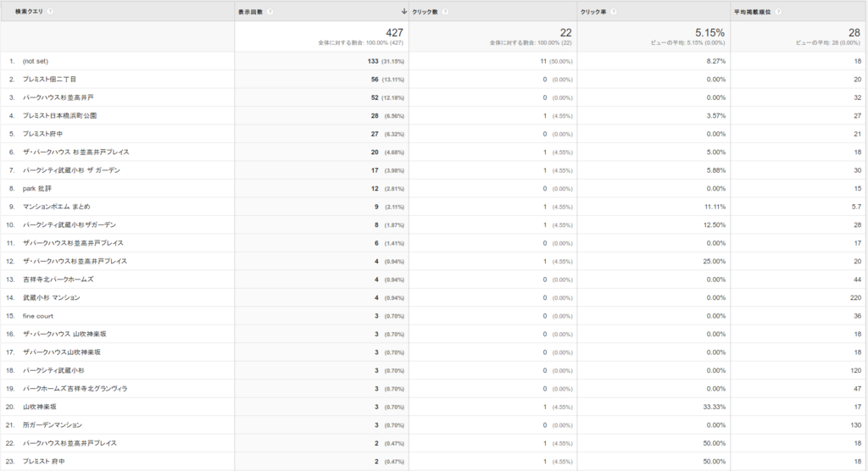Click average position cell 36
Image resolution: width=868 pixels, height=471 pixels.
click(858, 316)
